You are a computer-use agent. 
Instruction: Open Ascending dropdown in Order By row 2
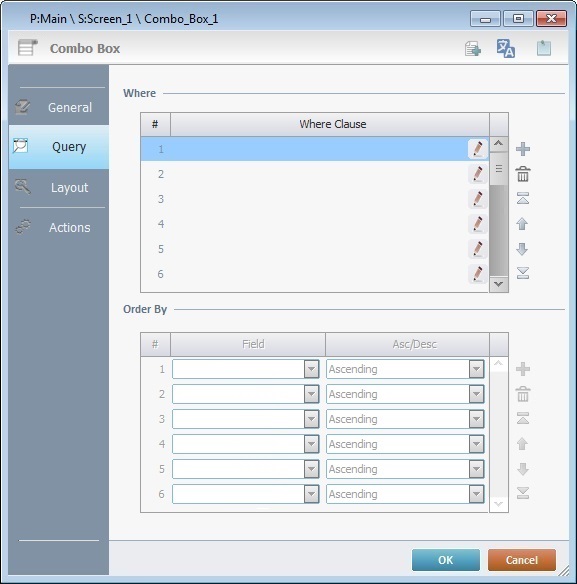tap(476, 394)
